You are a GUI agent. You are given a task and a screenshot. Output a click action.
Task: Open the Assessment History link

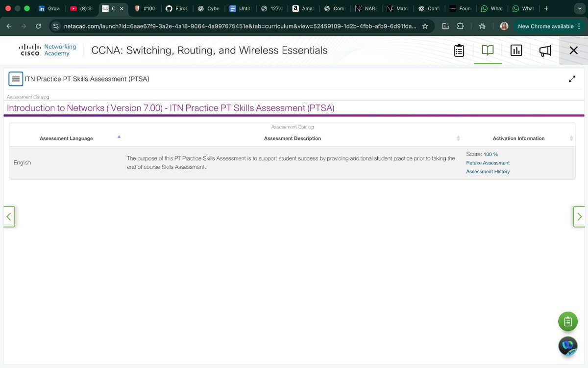click(x=488, y=172)
